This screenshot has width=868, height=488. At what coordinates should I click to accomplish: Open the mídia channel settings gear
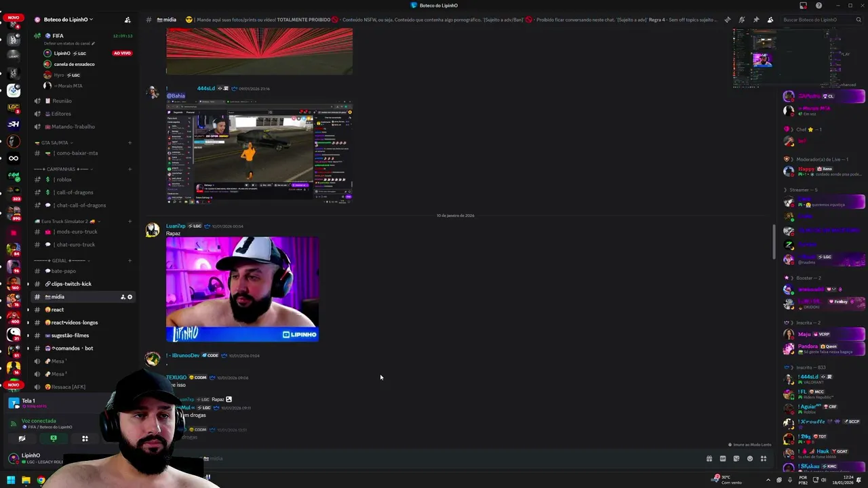point(130,297)
